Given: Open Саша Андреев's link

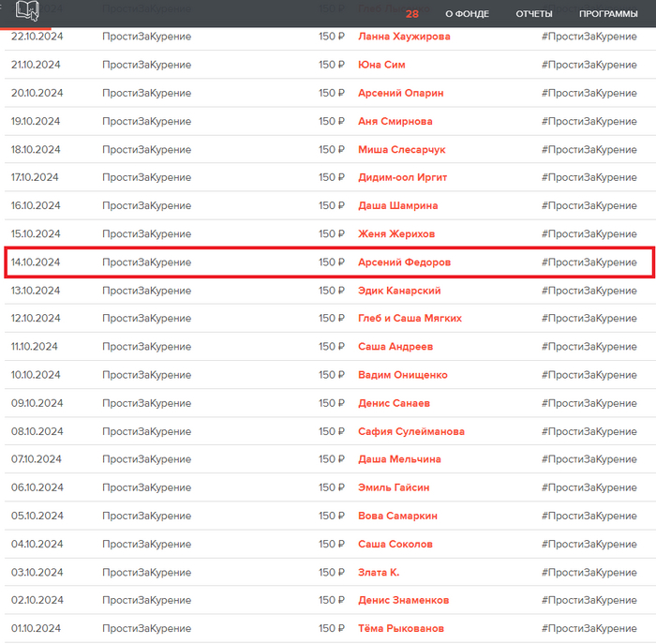Looking at the screenshot, I should click(x=395, y=347).
